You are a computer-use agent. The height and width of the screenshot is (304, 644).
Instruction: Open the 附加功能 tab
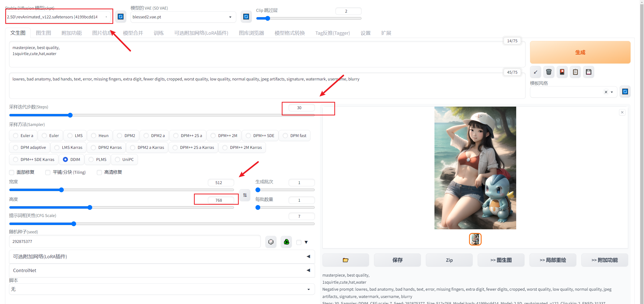pyautogui.click(x=72, y=33)
